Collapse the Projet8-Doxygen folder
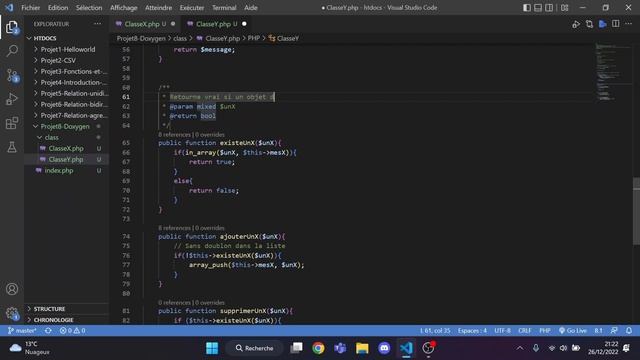640x360 pixels. (67, 127)
